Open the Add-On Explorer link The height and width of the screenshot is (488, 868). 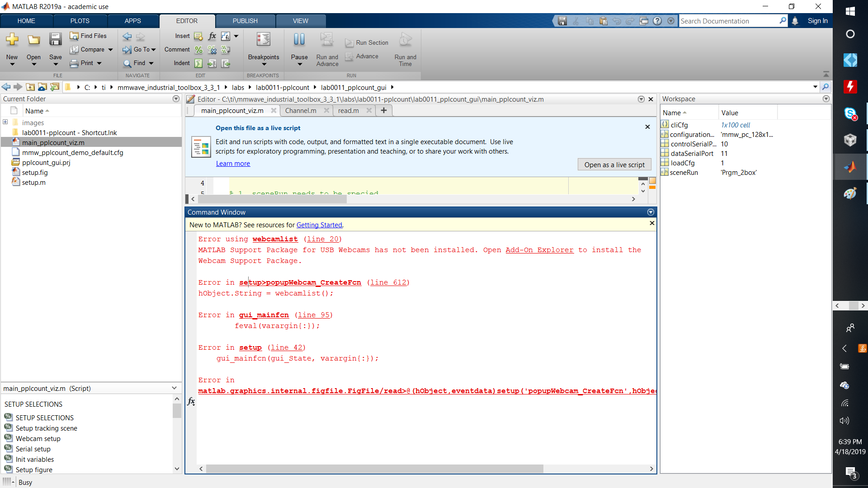click(x=539, y=250)
